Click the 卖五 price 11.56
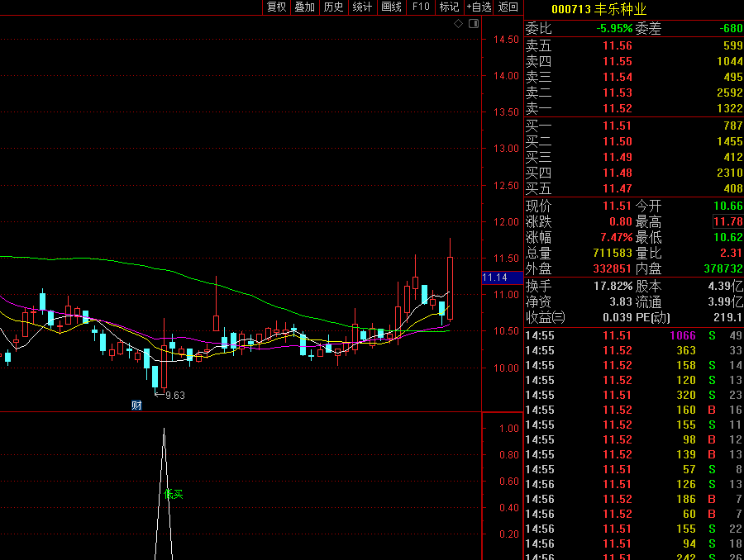This screenshot has height=560, width=744. 618,45
